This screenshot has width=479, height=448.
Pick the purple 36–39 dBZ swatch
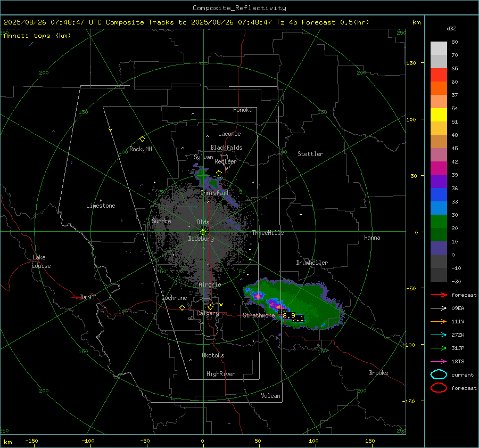(439, 181)
